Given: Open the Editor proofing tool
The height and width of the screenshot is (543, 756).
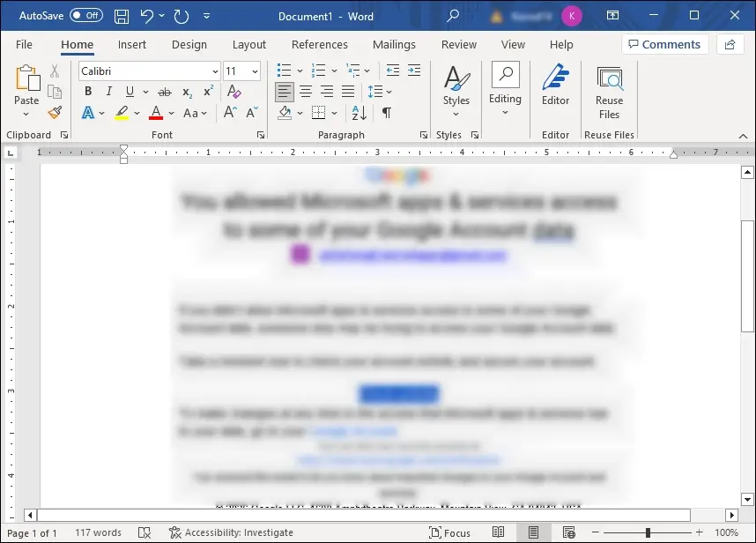Looking at the screenshot, I should pyautogui.click(x=555, y=85).
